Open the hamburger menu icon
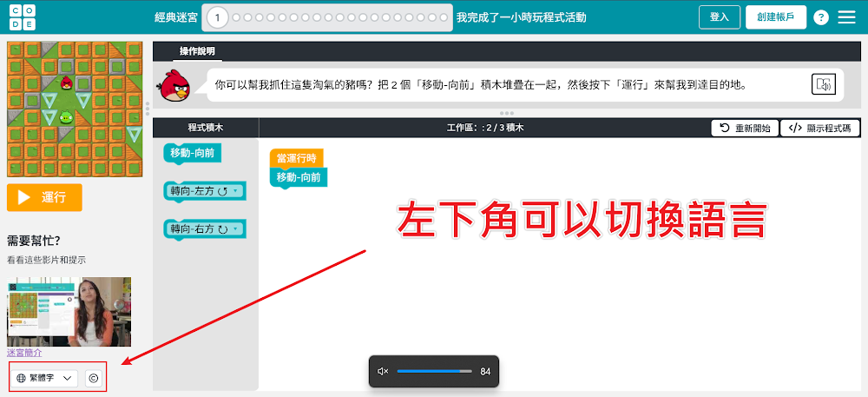 pos(846,17)
